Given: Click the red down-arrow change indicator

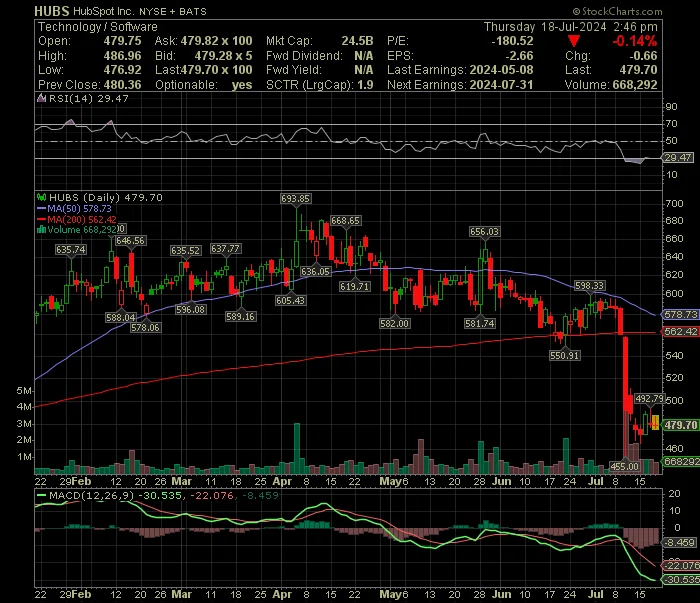Looking at the screenshot, I should [574, 42].
